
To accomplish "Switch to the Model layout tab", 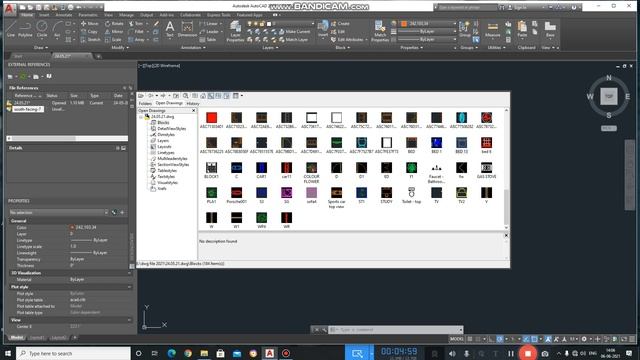I will coord(16,338).
